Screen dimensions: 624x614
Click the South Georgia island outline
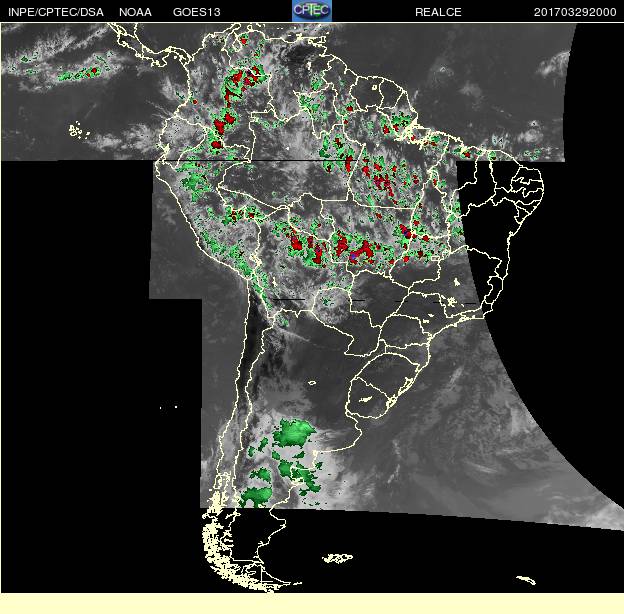tap(526, 580)
